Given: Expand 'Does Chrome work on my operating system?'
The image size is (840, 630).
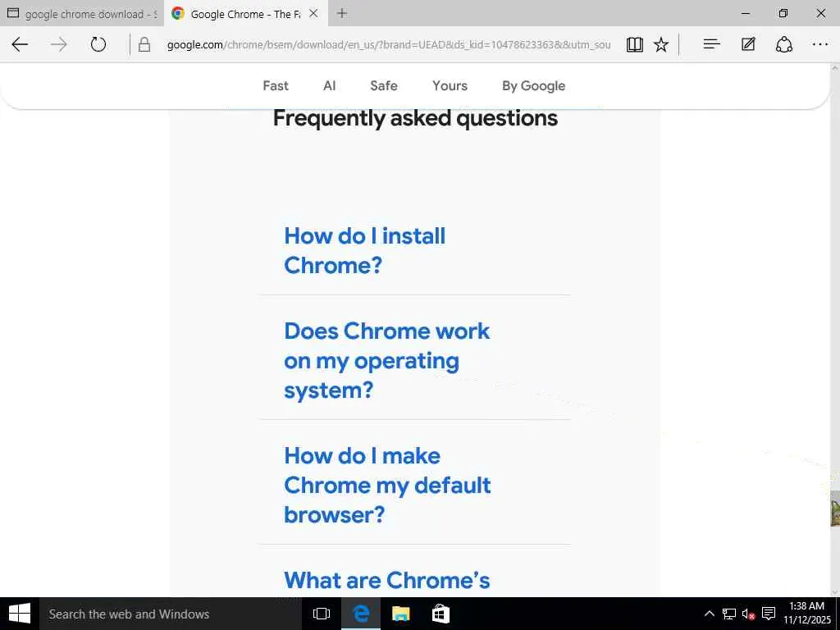Looking at the screenshot, I should pyautogui.click(x=387, y=360).
